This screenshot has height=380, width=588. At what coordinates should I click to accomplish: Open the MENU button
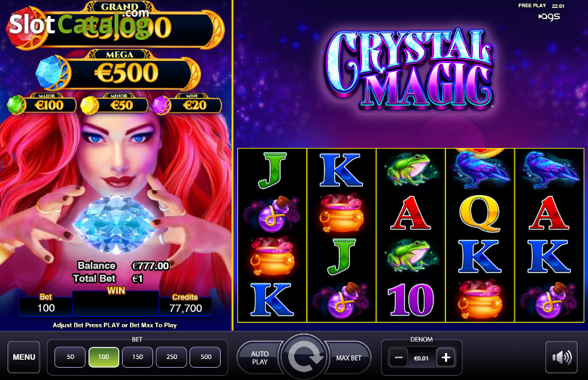tap(24, 357)
